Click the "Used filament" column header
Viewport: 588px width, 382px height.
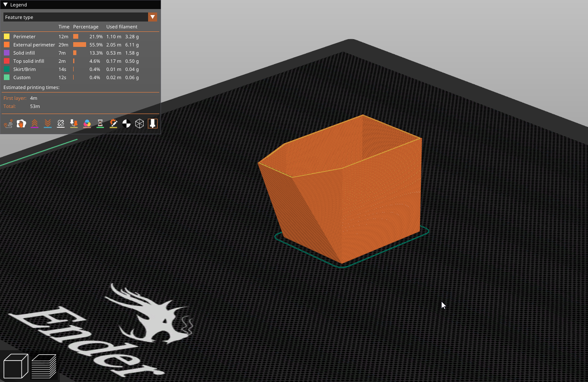point(122,27)
